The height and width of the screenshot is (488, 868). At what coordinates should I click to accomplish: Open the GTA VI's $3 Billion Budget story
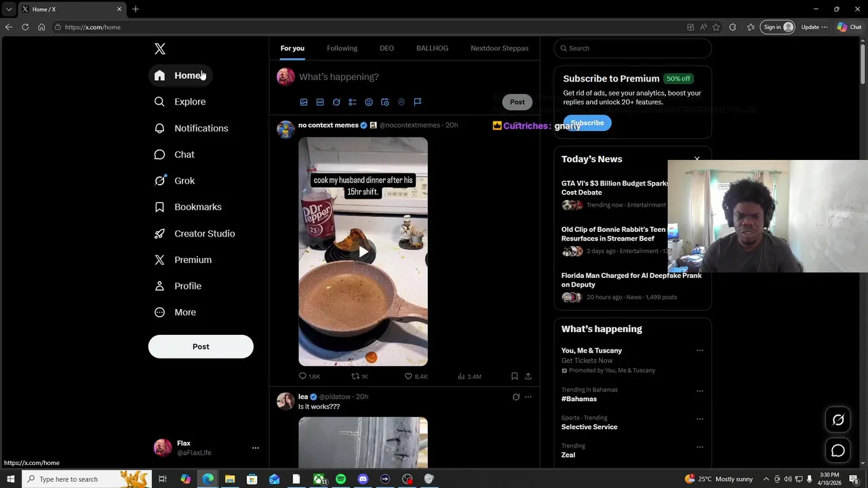[x=614, y=188]
